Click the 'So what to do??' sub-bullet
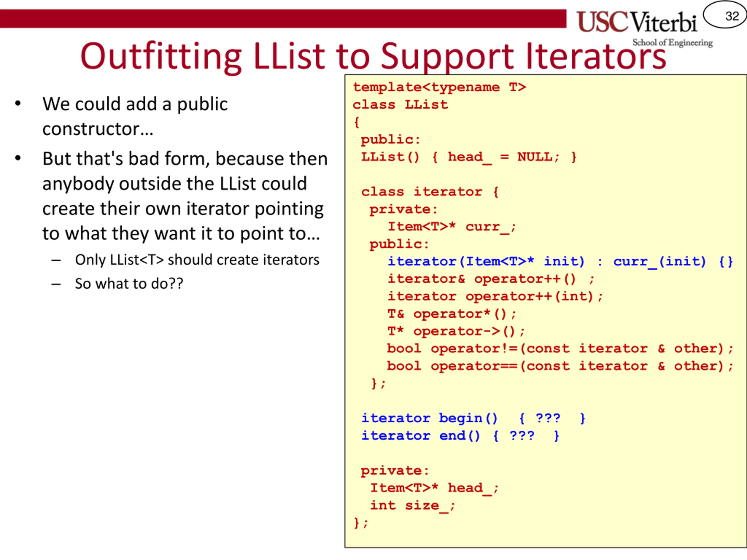 (129, 283)
